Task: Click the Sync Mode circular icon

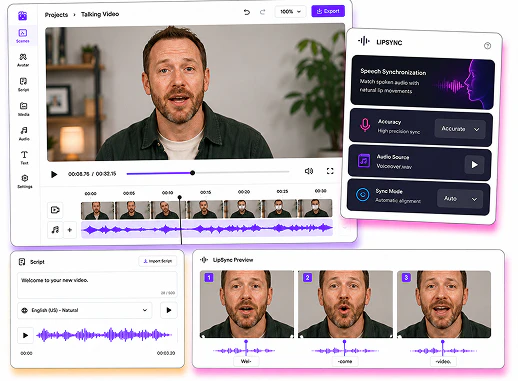Action: point(362,194)
